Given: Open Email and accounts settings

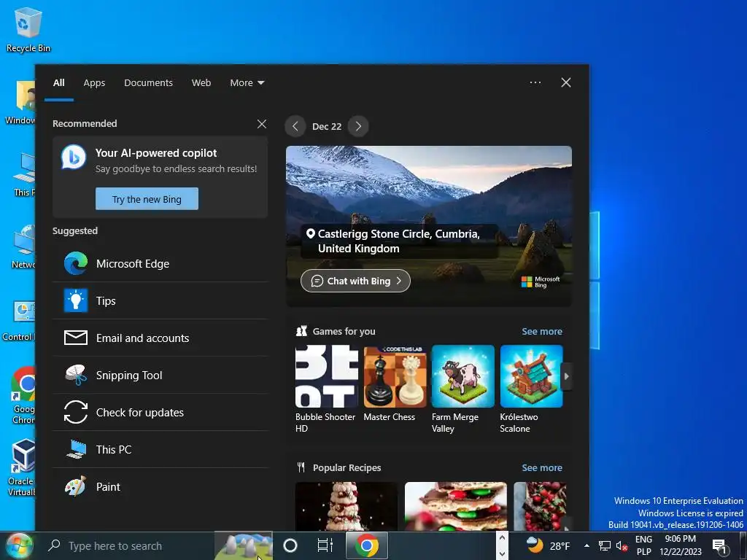Looking at the screenshot, I should click(x=160, y=338).
